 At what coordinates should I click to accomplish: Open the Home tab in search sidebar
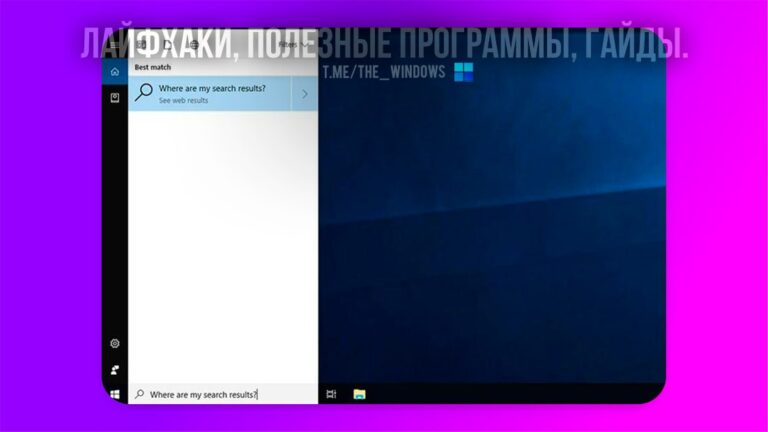[115, 72]
